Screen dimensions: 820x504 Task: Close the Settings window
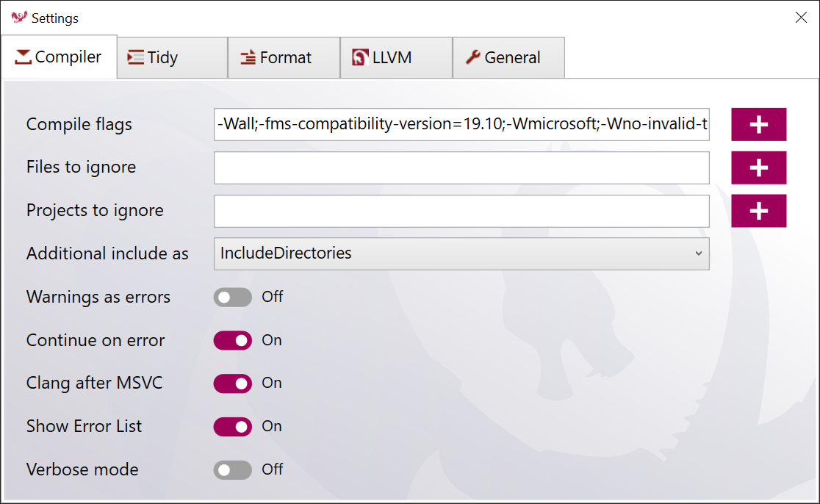coord(801,18)
